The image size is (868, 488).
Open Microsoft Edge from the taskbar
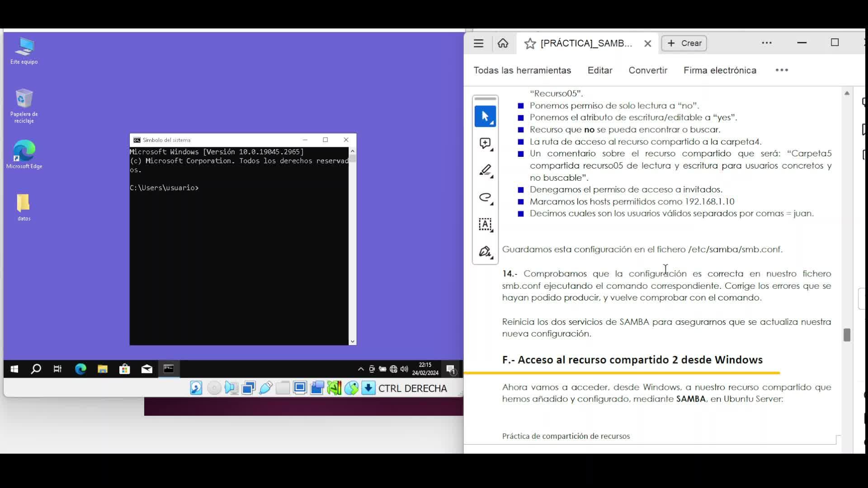(x=80, y=369)
